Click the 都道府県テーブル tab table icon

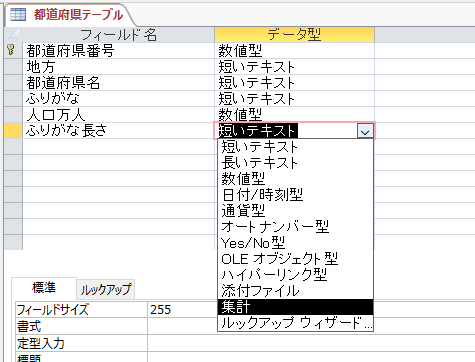pos(18,14)
